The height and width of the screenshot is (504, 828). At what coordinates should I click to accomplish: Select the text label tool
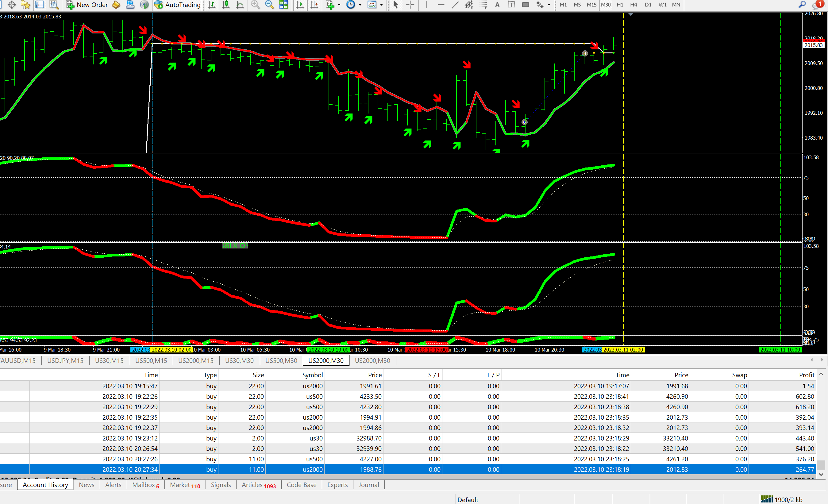[x=511, y=5]
